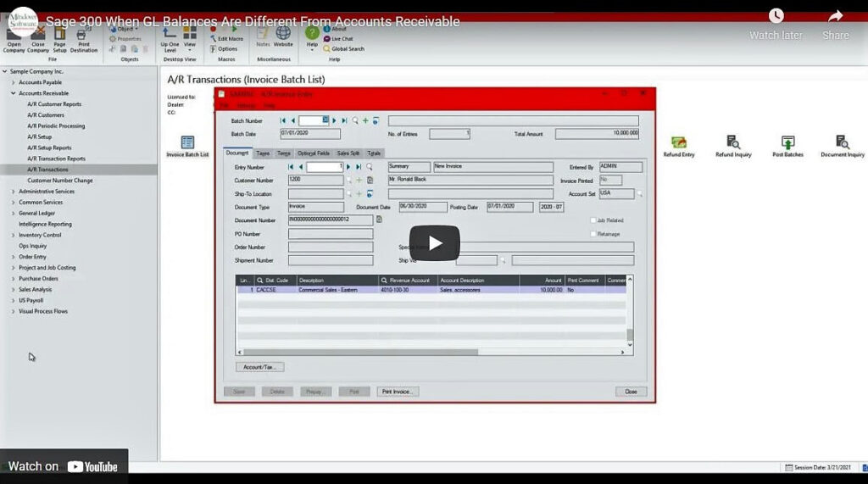Switch to the Document tab
This screenshot has height=484, width=868.
[237, 153]
